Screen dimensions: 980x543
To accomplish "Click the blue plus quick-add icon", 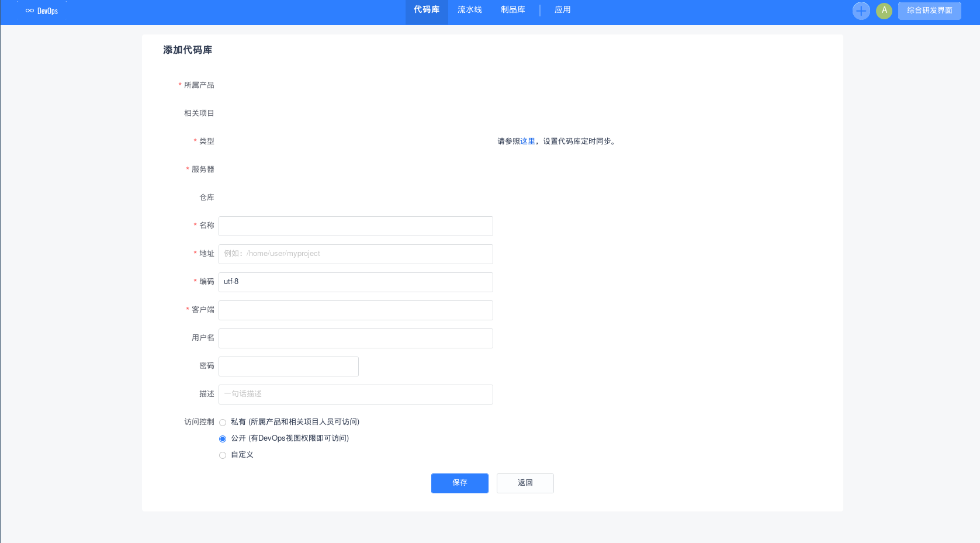I will (x=861, y=11).
